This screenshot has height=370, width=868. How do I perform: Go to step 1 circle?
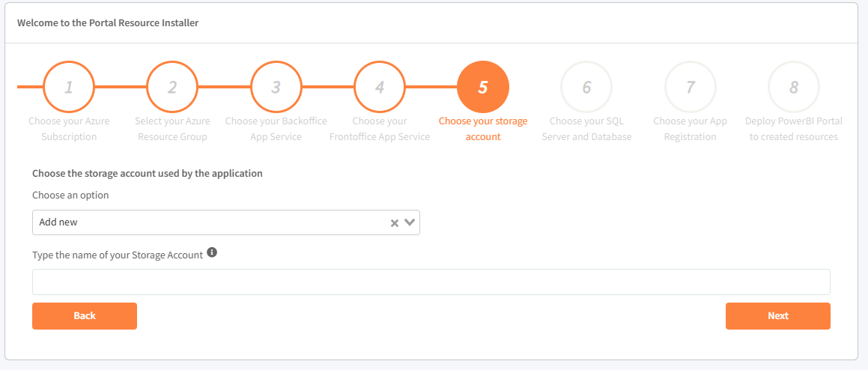coord(69,87)
